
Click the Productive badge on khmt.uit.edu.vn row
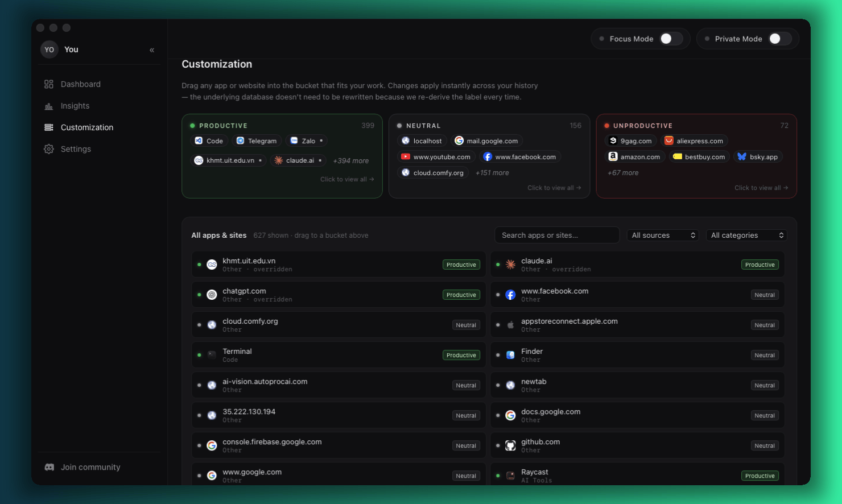pos(461,265)
